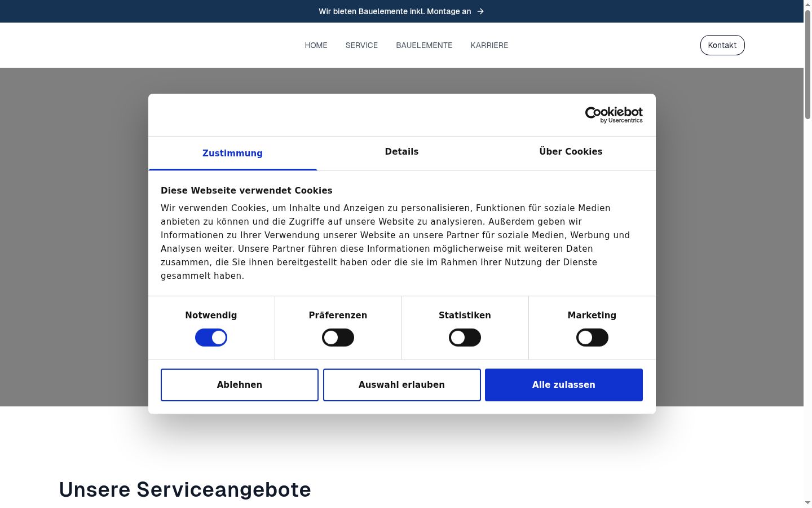Click the 'Unsere Serviceangebote' heading
Screen dimensions: 812x508
(x=185, y=489)
